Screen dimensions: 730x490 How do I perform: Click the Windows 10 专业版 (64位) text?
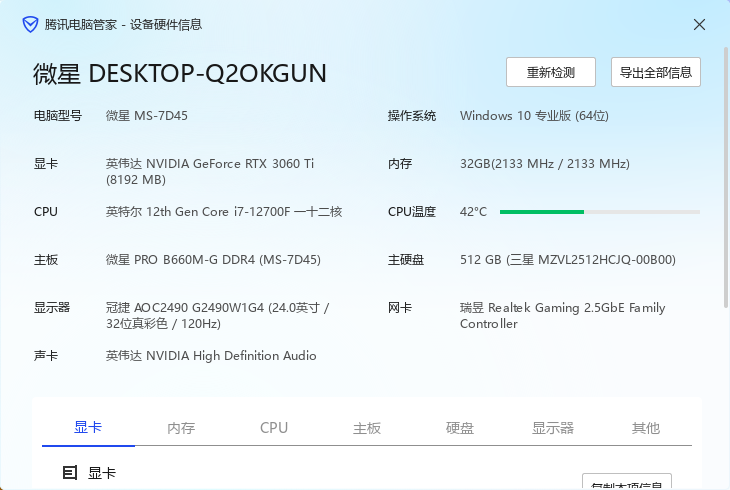click(x=534, y=116)
